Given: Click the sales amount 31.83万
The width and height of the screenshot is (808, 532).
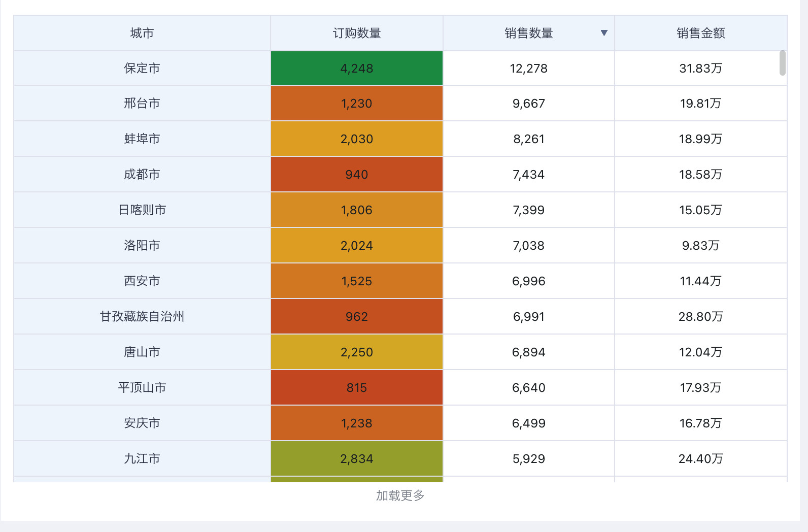Looking at the screenshot, I should [x=701, y=69].
